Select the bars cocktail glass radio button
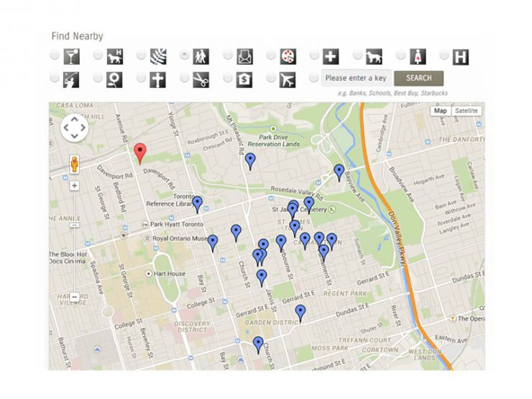Image resolution: width=532 pixels, height=399 pixels. [x=55, y=55]
